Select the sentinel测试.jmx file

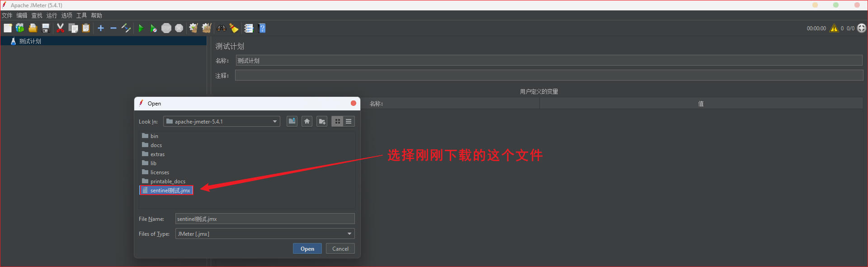tap(166, 190)
